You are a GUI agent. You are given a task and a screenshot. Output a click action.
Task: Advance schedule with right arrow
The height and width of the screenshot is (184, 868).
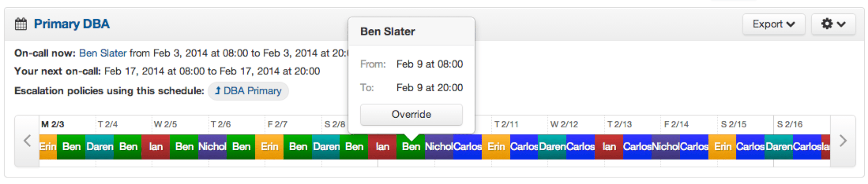(843, 141)
